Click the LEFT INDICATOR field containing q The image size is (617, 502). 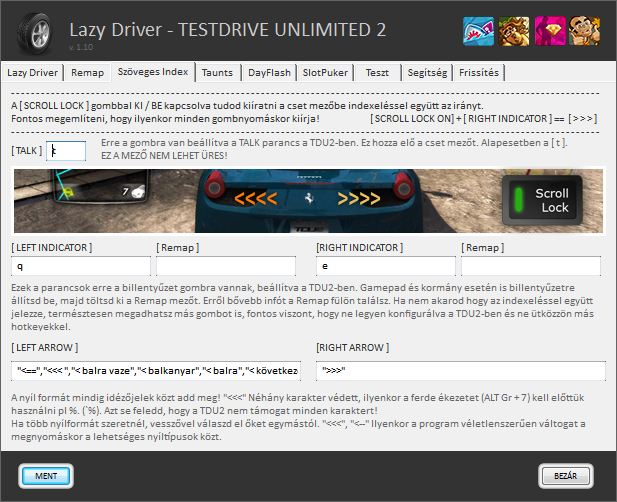(x=81, y=266)
